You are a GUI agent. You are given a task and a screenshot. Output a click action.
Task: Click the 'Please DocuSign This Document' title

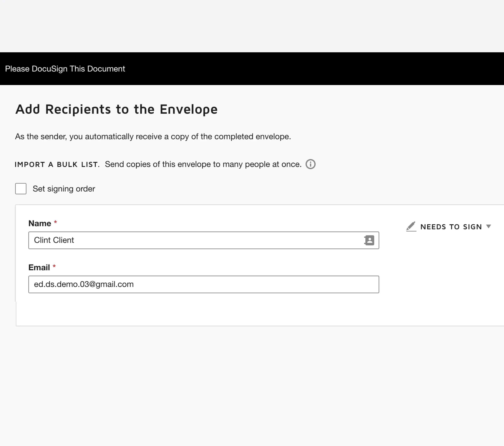point(65,69)
